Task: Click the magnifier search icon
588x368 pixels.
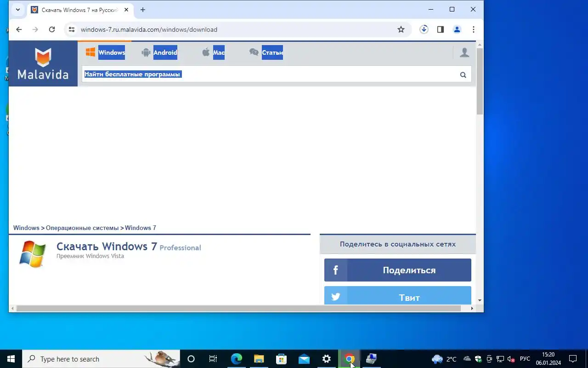Action: pyautogui.click(x=463, y=75)
